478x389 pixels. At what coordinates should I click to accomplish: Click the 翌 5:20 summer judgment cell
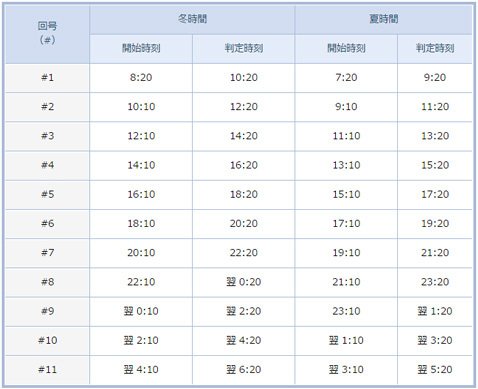point(435,370)
